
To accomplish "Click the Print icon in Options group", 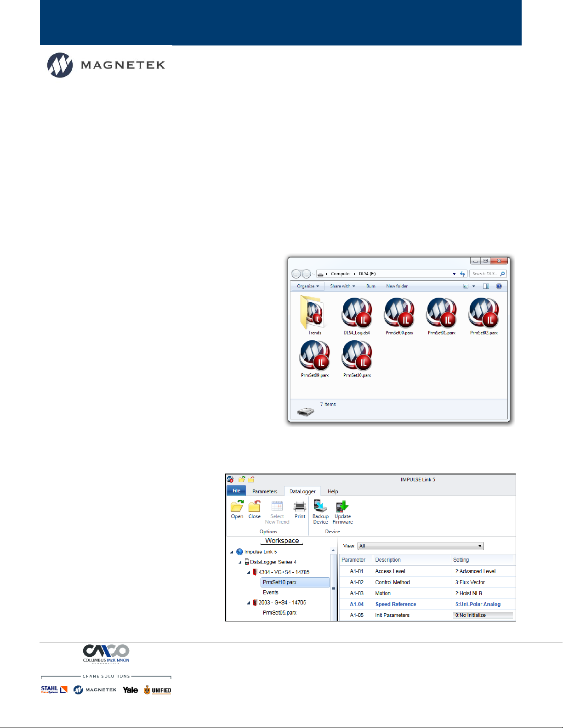I will click(x=300, y=507).
